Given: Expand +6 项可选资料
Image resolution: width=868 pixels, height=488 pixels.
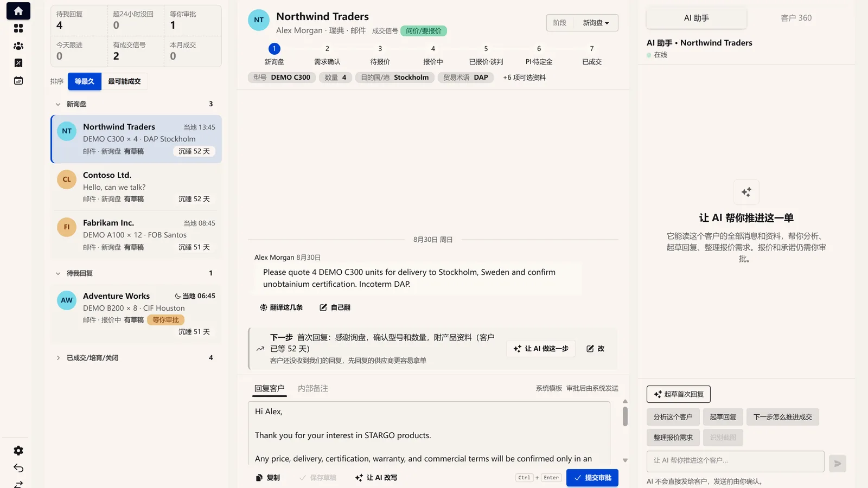Looking at the screenshot, I should click(x=524, y=78).
